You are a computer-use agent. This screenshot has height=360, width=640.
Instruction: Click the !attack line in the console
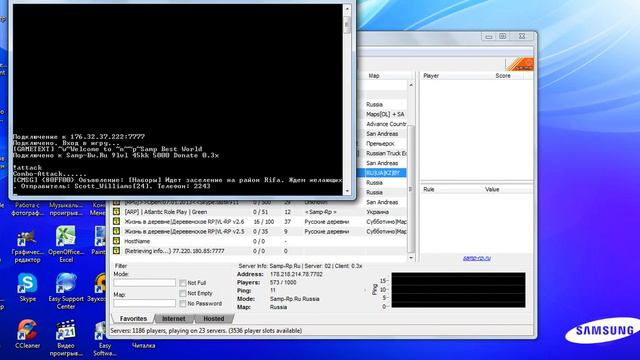point(27,168)
